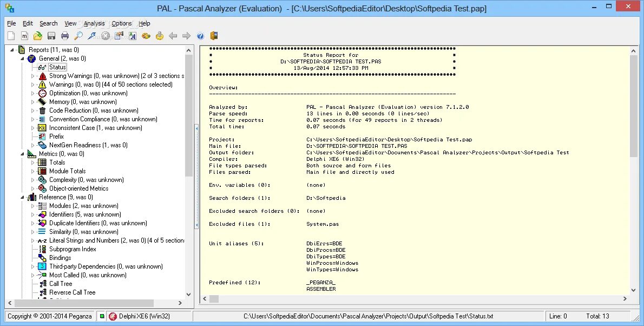The width and height of the screenshot is (644, 326).
Task: Select the Status report item
Action: 57,67
